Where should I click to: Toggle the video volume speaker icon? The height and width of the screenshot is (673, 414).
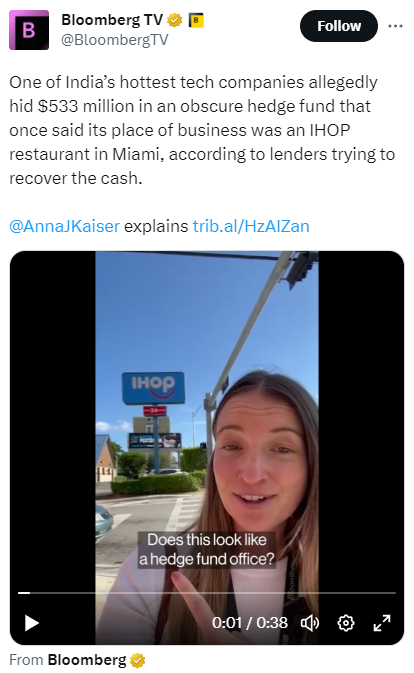[x=310, y=623]
